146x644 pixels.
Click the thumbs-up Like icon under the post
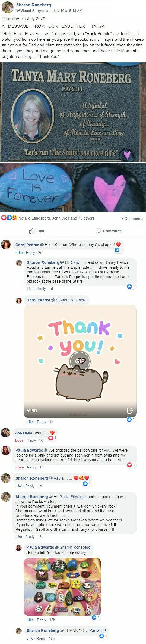click(32, 231)
